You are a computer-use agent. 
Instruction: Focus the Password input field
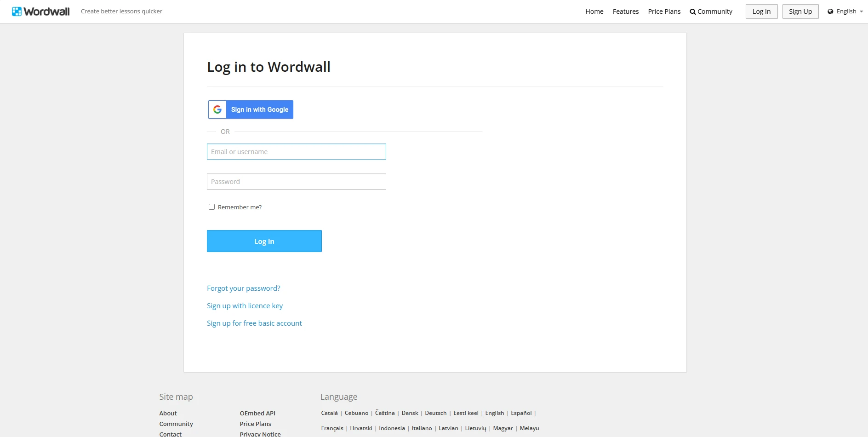click(296, 182)
